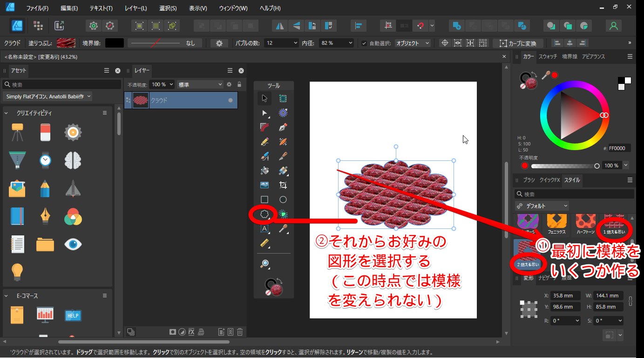Delete layer using trash icon
Image resolution: width=644 pixels, height=358 pixels.
[240, 332]
